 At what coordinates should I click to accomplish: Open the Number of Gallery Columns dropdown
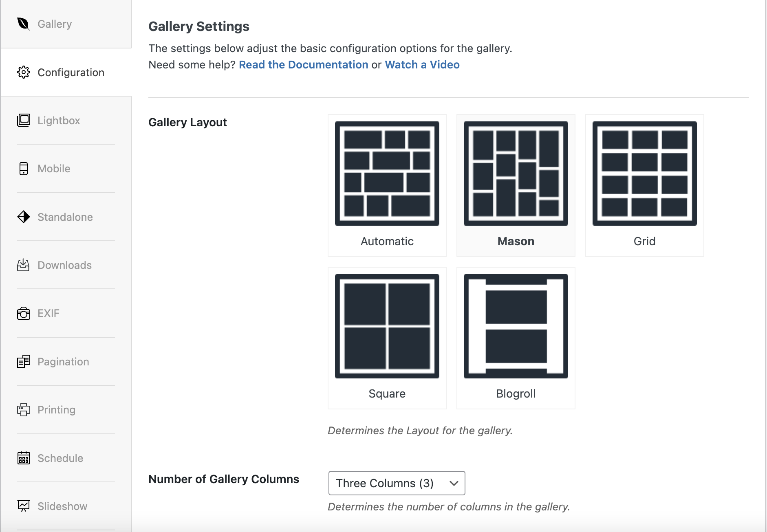coord(397,483)
